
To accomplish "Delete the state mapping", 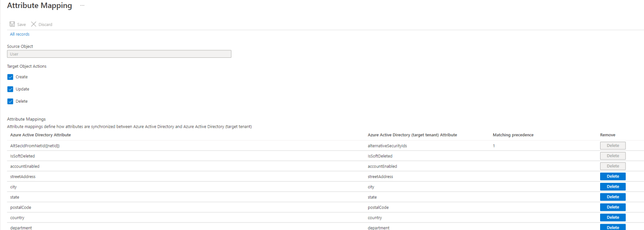I will pos(613,197).
